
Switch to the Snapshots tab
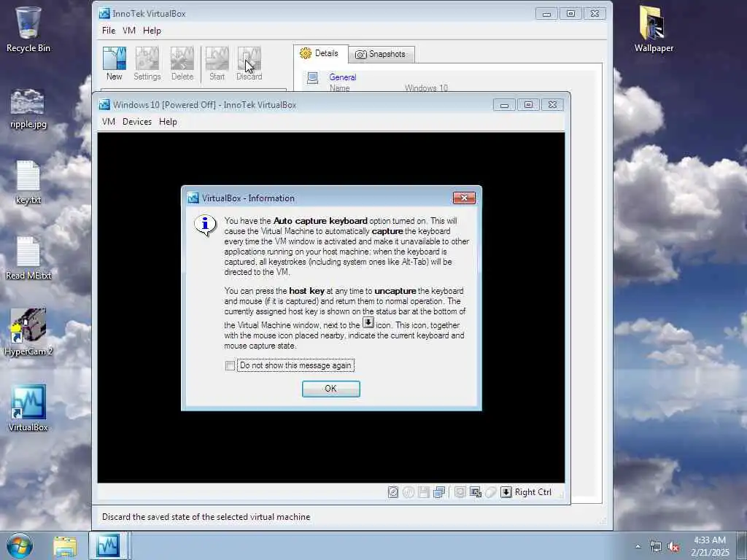point(381,54)
